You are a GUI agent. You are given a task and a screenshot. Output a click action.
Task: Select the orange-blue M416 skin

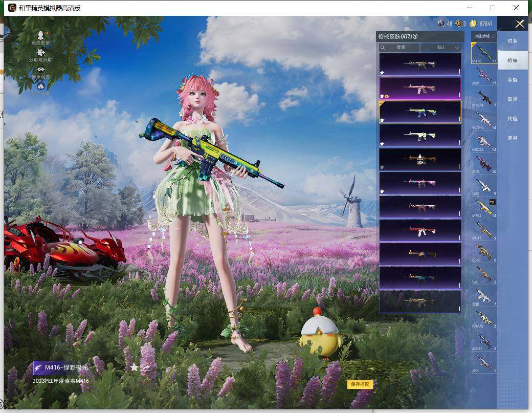[x=420, y=254]
